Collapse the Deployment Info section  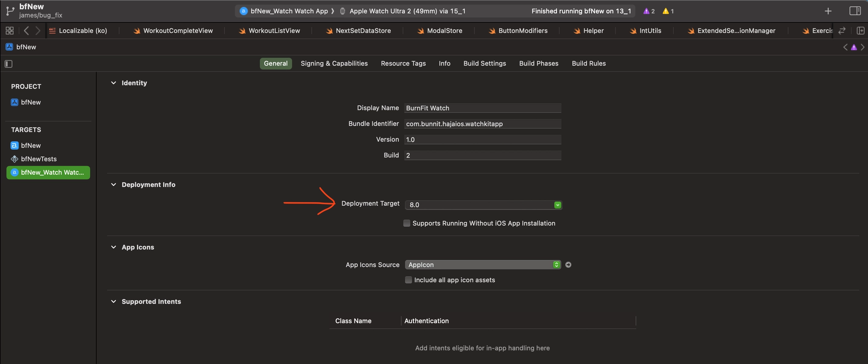click(x=114, y=185)
